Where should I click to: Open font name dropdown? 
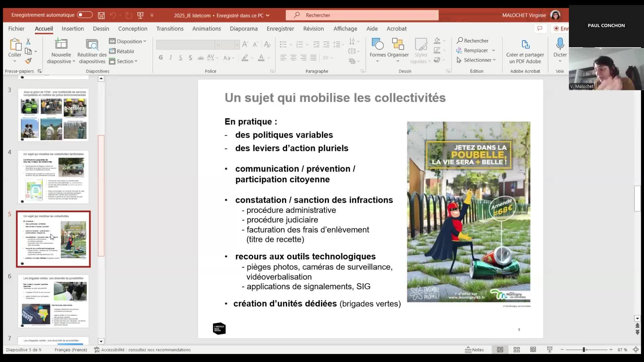click(217, 44)
